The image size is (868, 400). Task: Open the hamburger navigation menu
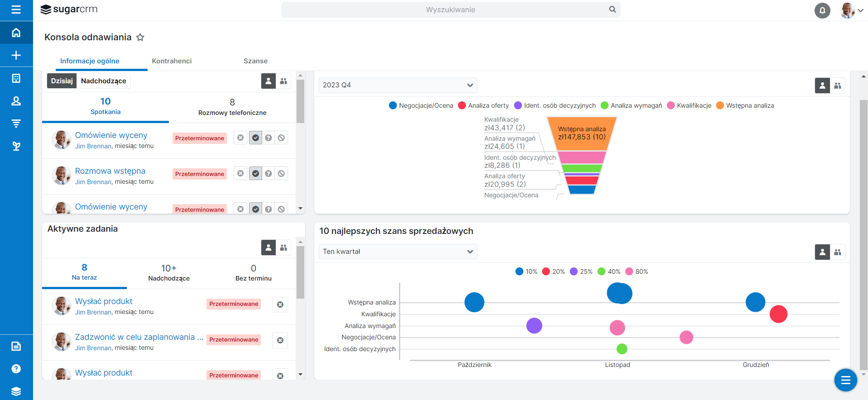point(16,10)
